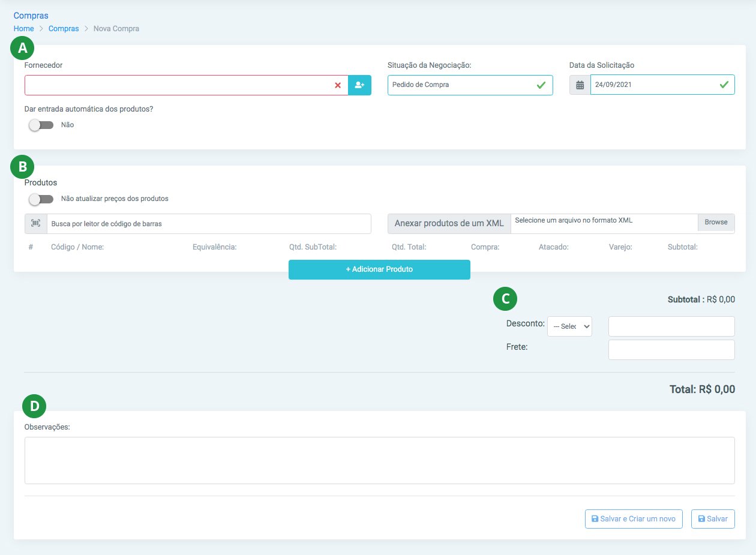Focus the barcode search input field
Viewport: 756px width, 555px height.
pyautogui.click(x=209, y=224)
